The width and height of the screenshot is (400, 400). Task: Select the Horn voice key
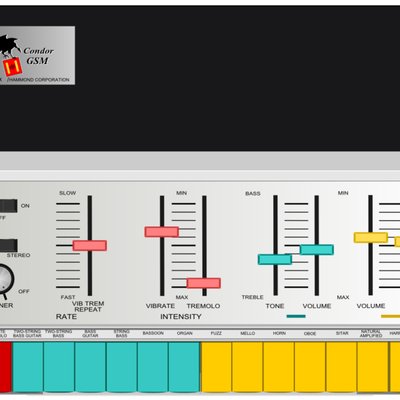click(x=279, y=367)
